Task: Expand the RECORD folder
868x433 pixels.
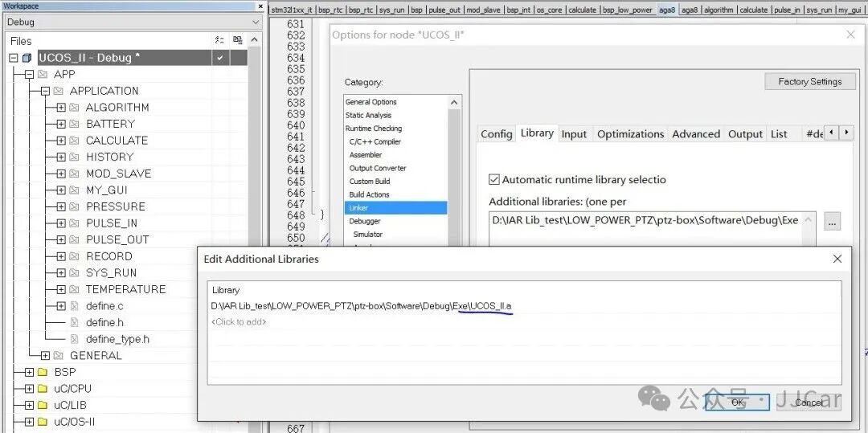Action: (61, 257)
